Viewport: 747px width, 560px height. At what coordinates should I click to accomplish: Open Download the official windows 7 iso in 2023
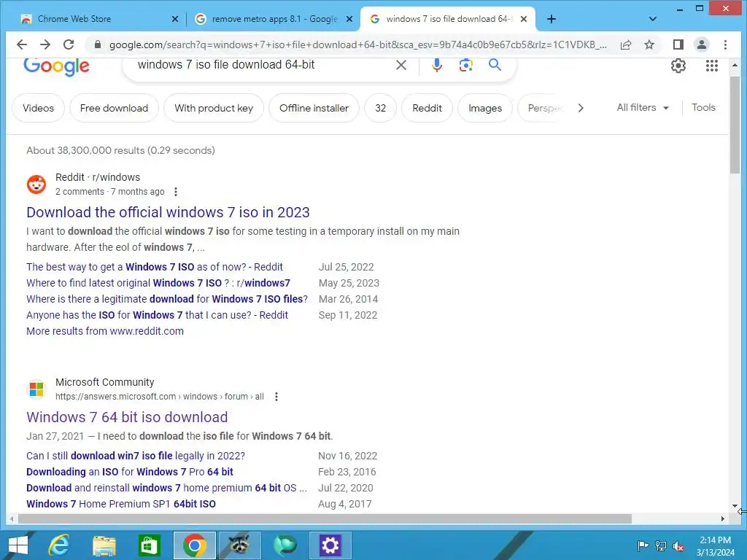pos(168,212)
